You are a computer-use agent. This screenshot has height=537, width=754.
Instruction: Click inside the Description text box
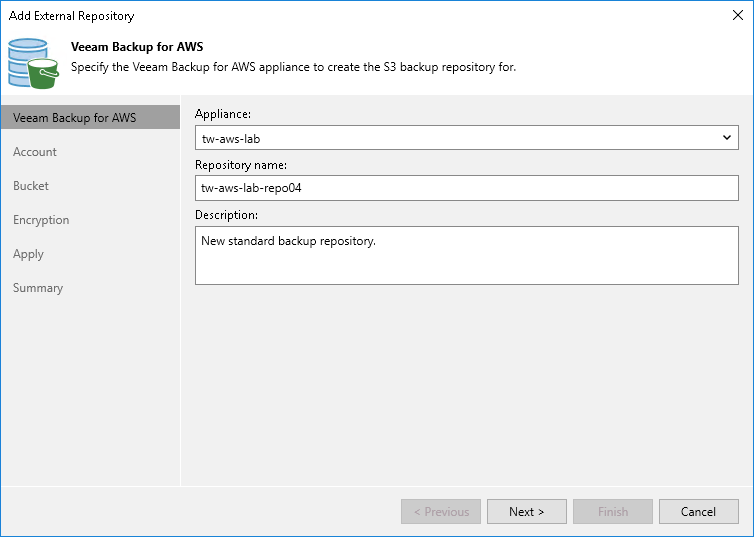[467, 255]
